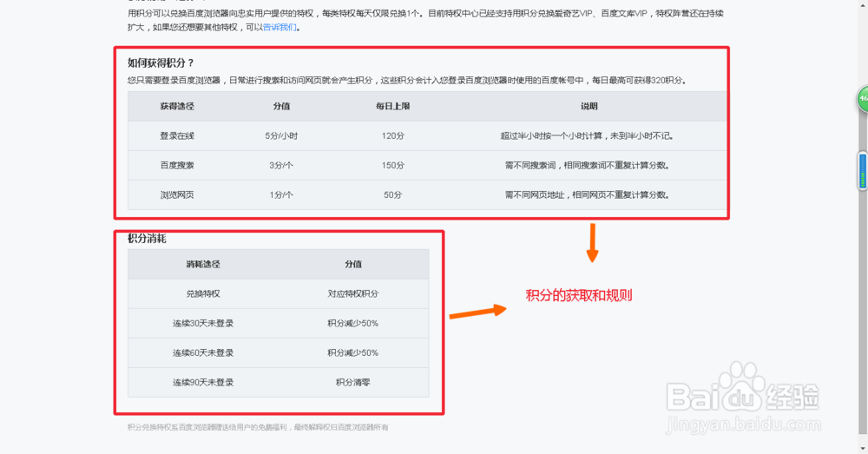868x454 pixels.
Task: Click the paragraph mentioning 每日最高可获得320积分
Action: [x=407, y=80]
